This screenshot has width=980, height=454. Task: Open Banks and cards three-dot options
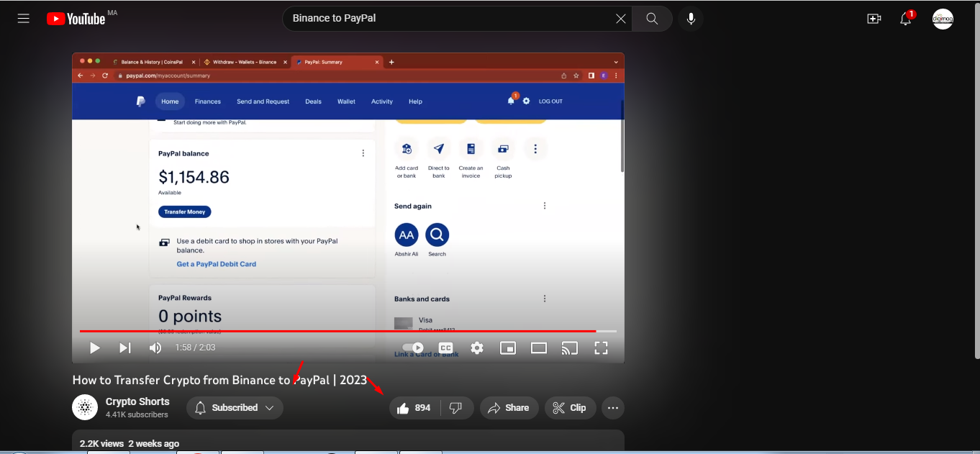(545, 299)
